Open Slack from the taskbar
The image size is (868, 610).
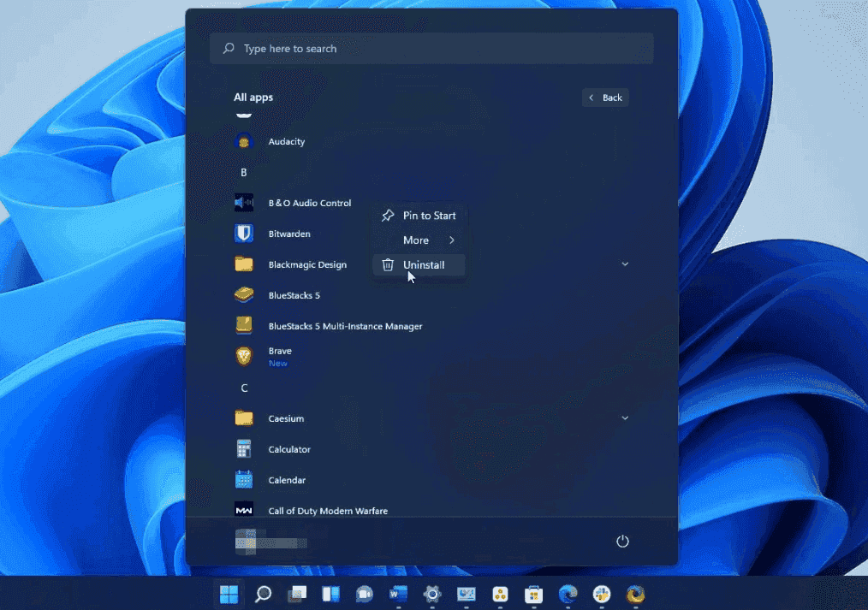[x=601, y=595]
